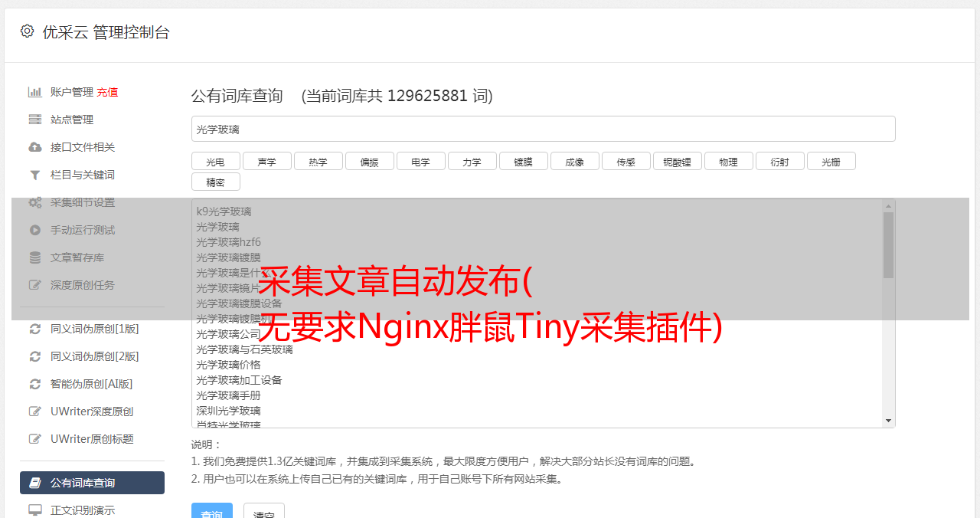Click the 热学 tag button
The width and height of the screenshot is (980, 518).
(x=318, y=161)
